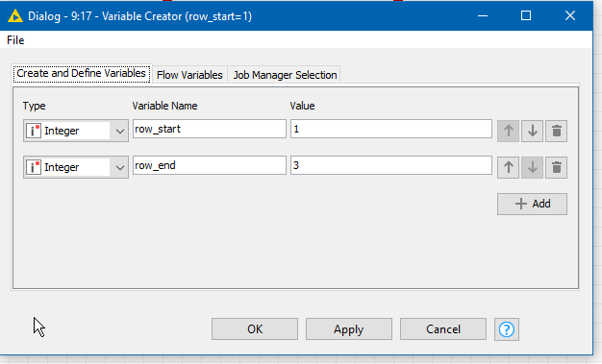This screenshot has height=364, width=602.
Task: Move the row_end variable up
Action: coord(508,167)
